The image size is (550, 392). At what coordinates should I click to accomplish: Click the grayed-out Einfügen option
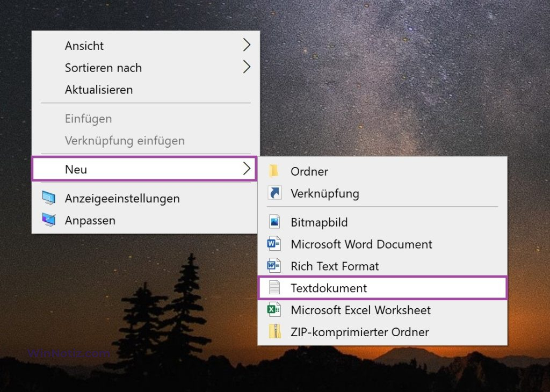point(88,119)
